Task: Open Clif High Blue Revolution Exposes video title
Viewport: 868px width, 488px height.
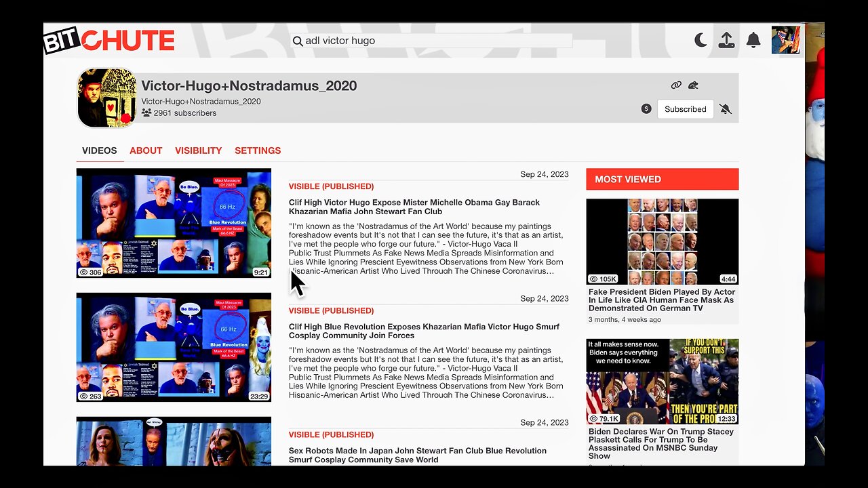Action: coord(424,331)
